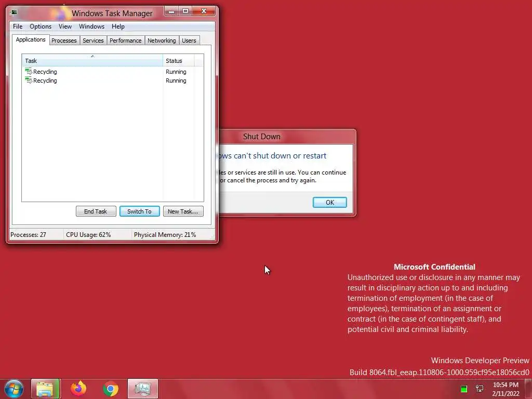Switch to the Processes tab
The image size is (532, 399).
click(x=64, y=41)
